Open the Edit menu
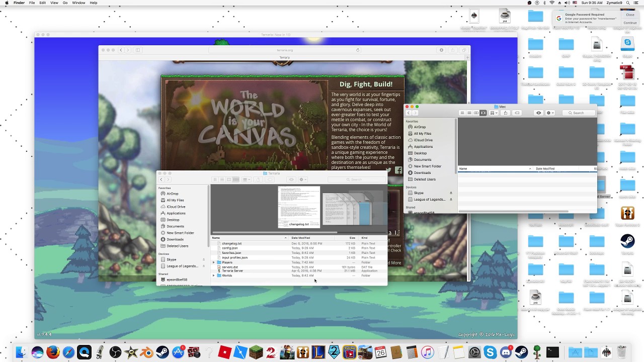This screenshot has width=644, height=362. (42, 3)
